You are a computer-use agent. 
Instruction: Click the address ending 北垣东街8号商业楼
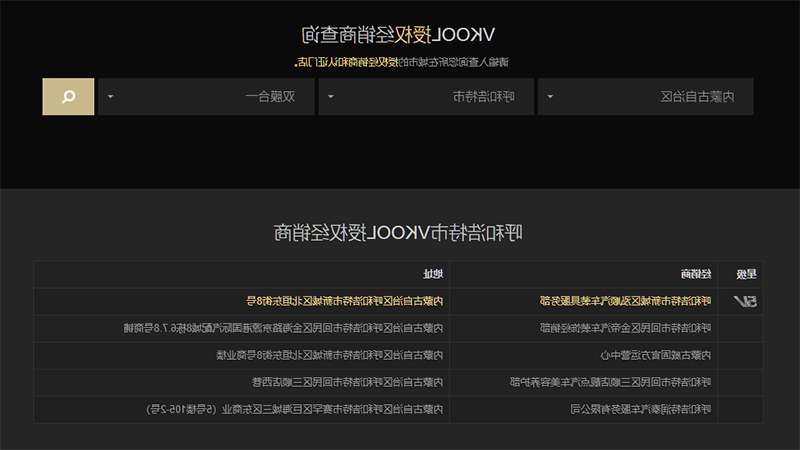(330, 355)
